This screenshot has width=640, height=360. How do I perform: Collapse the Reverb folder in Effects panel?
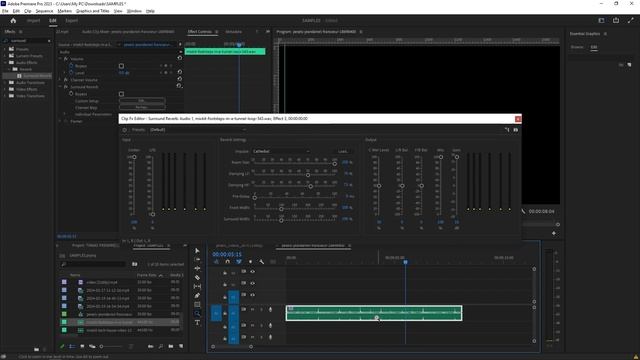click(10, 69)
